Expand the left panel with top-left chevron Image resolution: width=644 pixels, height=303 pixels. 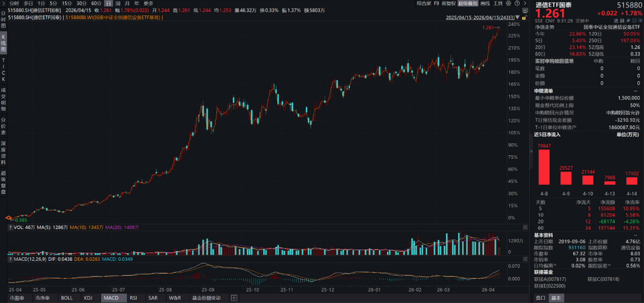pos(3,3)
